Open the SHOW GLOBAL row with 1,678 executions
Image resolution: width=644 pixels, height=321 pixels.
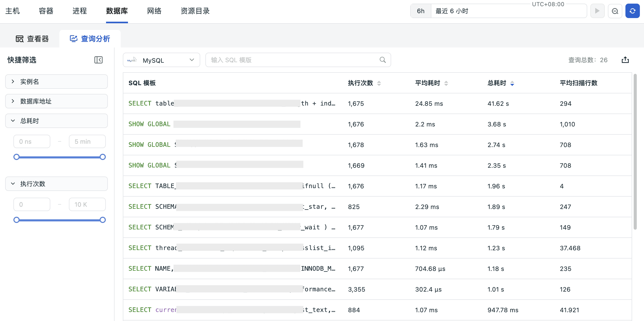377,145
